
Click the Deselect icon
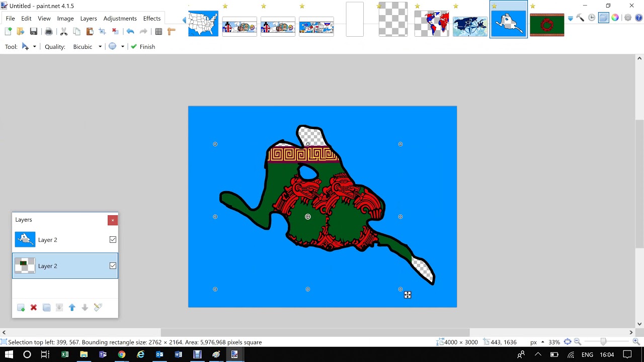pos(115,32)
